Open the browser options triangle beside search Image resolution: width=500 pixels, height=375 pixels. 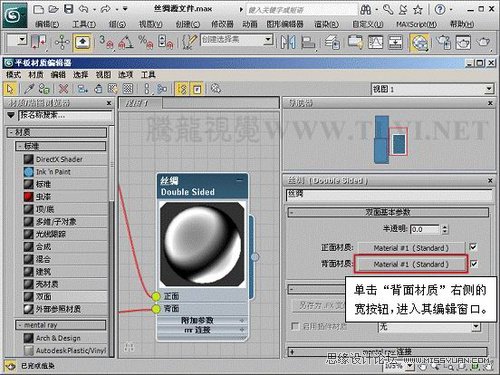[x=11, y=115]
